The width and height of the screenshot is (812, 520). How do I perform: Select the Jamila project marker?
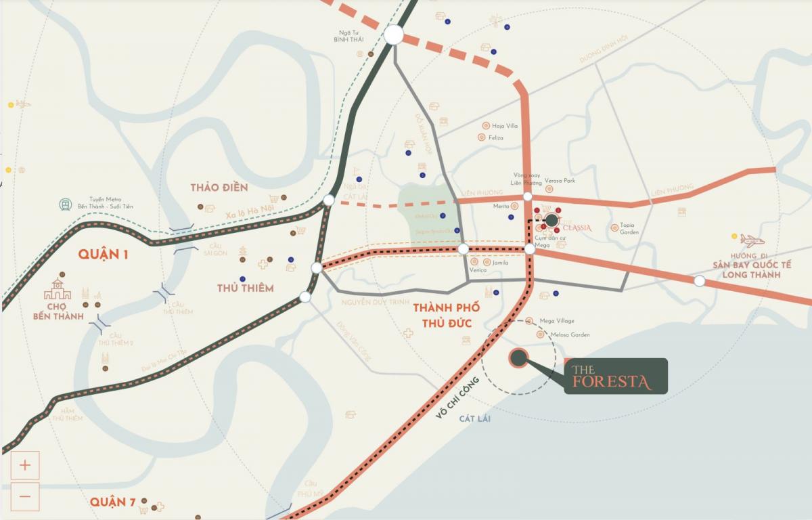pyautogui.click(x=487, y=262)
